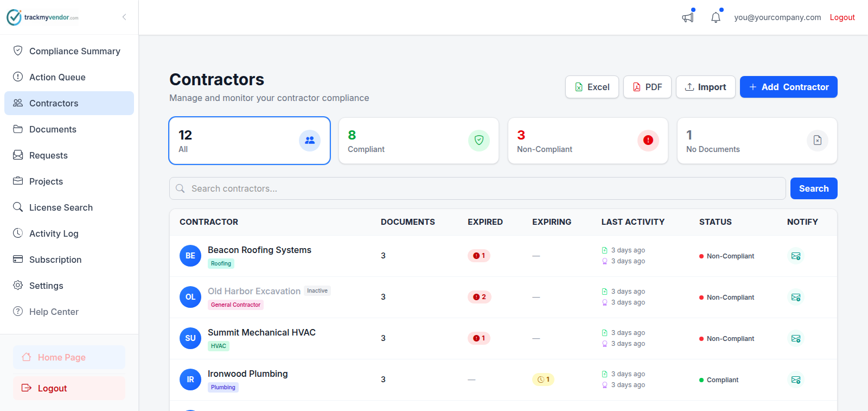
Task: Click the Import button
Action: 705,87
